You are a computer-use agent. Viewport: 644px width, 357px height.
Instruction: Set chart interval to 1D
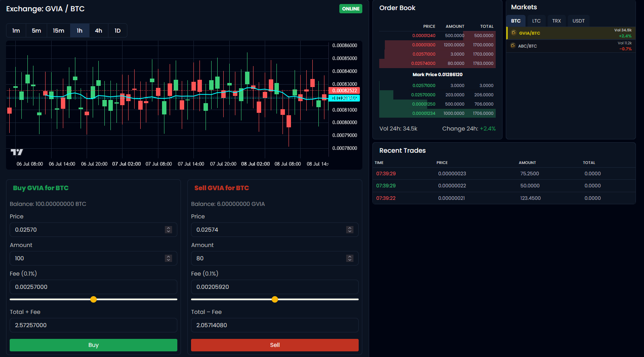point(118,31)
